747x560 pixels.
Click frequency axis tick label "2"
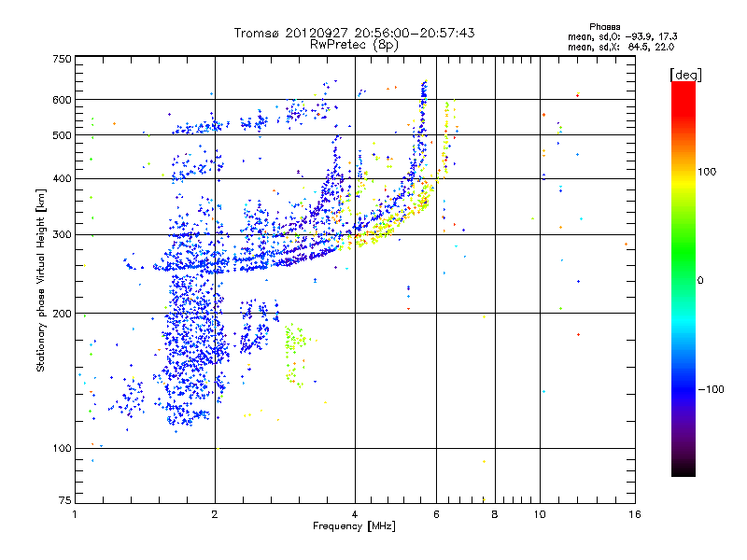tap(215, 514)
